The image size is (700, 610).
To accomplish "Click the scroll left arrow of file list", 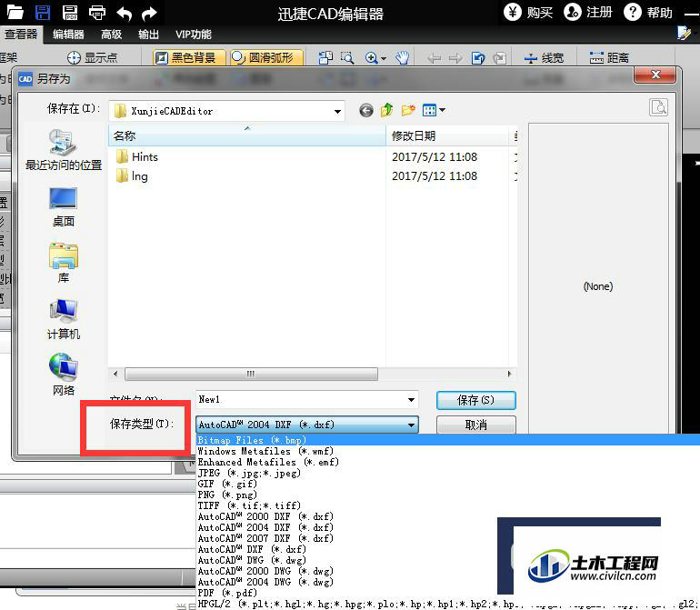I will [115, 374].
